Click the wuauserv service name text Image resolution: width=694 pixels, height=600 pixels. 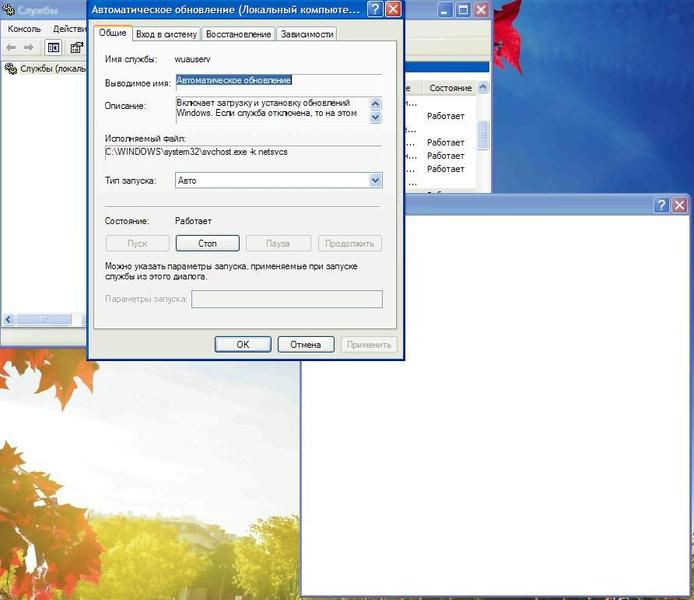pyautogui.click(x=193, y=59)
